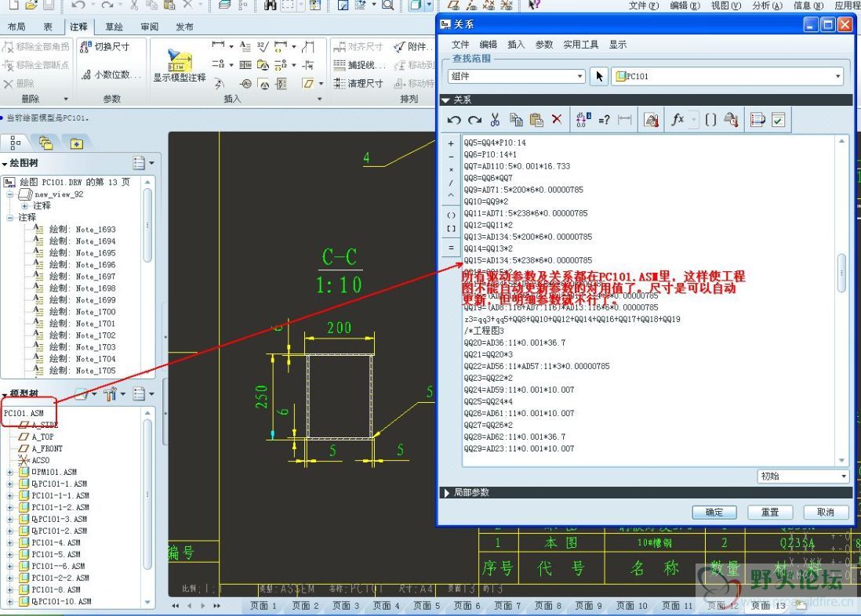Click the 捕捉线 snap lines command

coord(360,65)
